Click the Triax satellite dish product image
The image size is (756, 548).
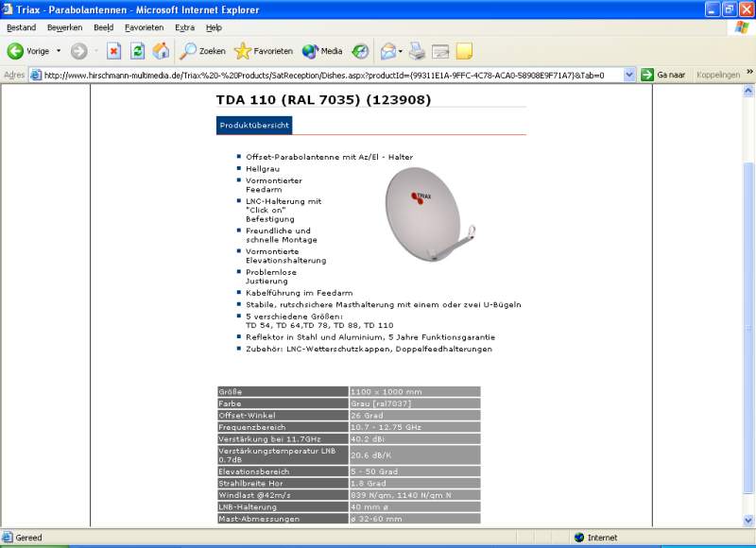[430, 214]
